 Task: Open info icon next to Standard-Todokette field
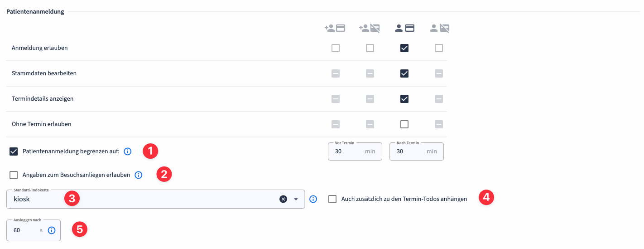coord(313,199)
